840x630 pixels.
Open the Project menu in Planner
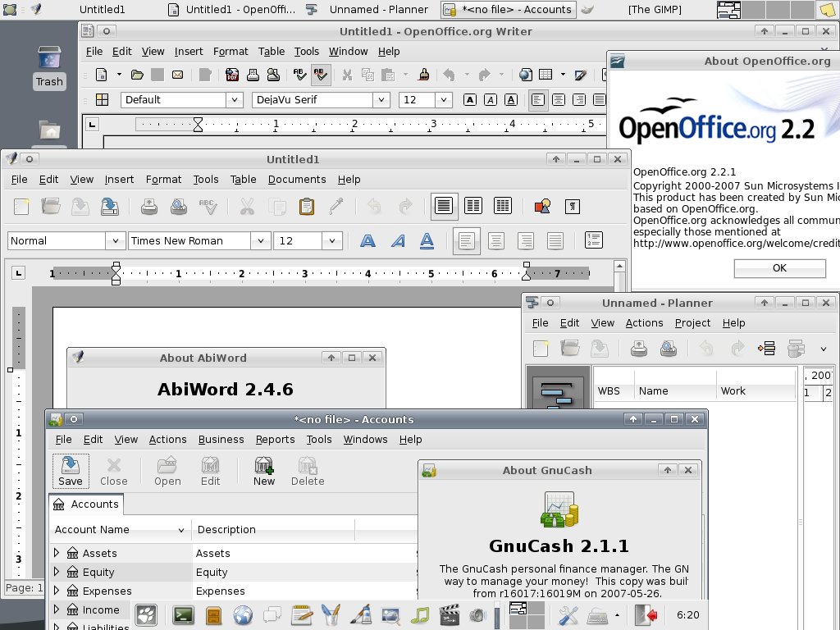tap(692, 323)
